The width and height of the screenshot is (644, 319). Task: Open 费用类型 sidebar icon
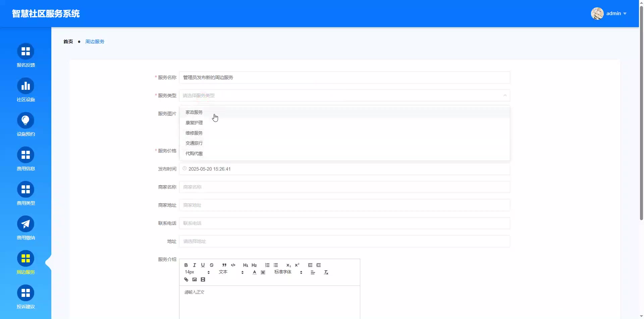[x=26, y=189]
